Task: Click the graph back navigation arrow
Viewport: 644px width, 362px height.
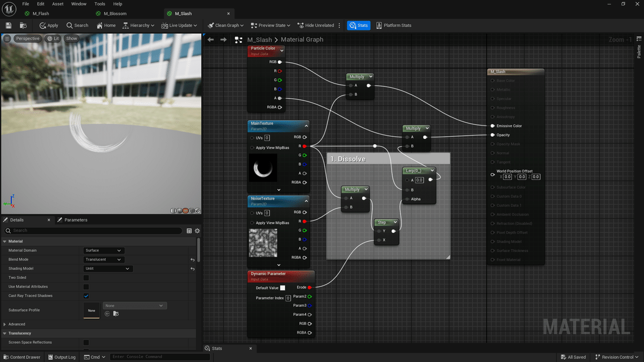Action: (x=210, y=40)
